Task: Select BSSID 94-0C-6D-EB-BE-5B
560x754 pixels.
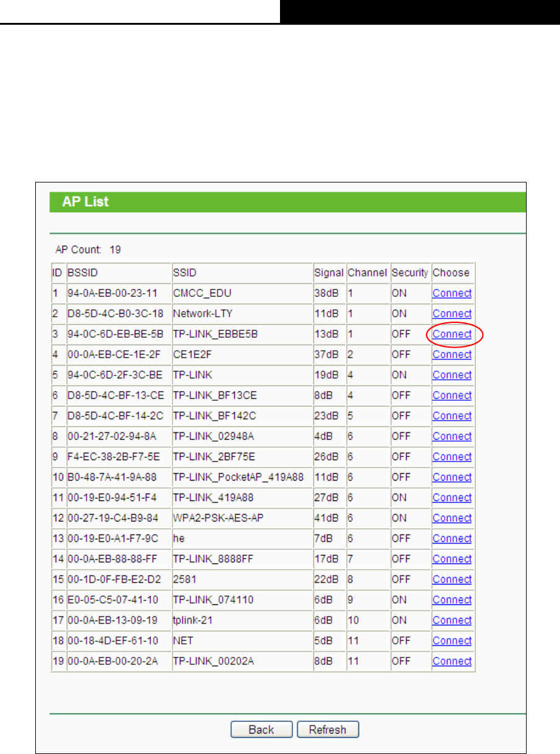Action: 116,334
